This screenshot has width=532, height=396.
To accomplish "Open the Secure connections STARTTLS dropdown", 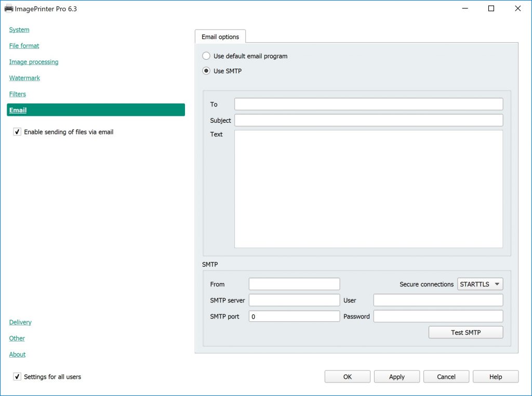I will 480,284.
